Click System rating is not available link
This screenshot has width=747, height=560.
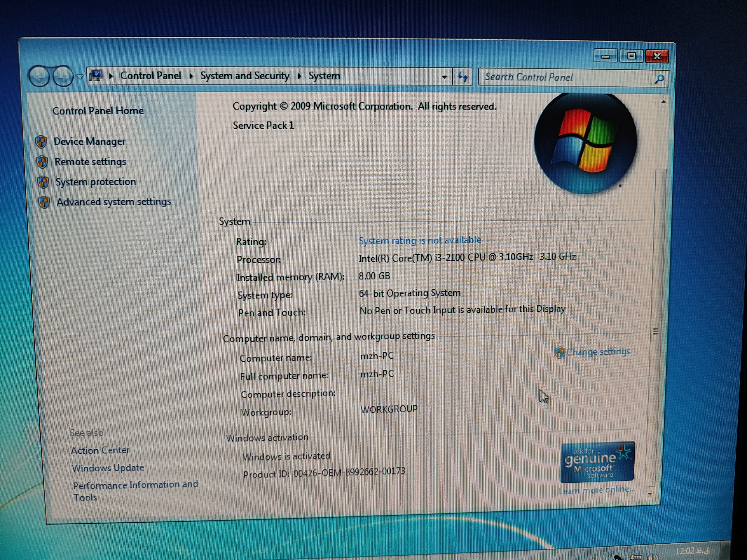pos(420,240)
